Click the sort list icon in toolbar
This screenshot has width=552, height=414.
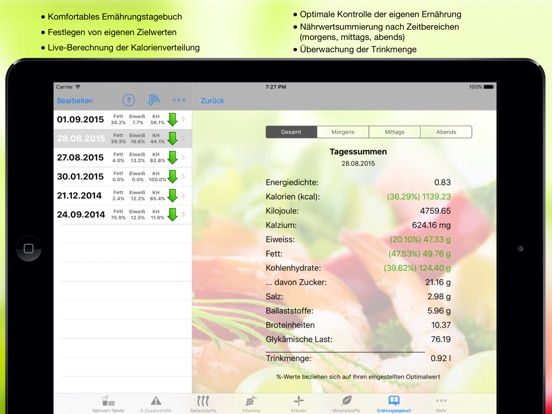153,100
